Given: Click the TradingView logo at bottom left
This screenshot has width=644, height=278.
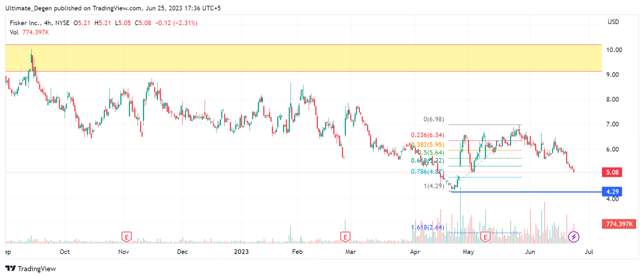Looking at the screenshot, I should [31, 269].
